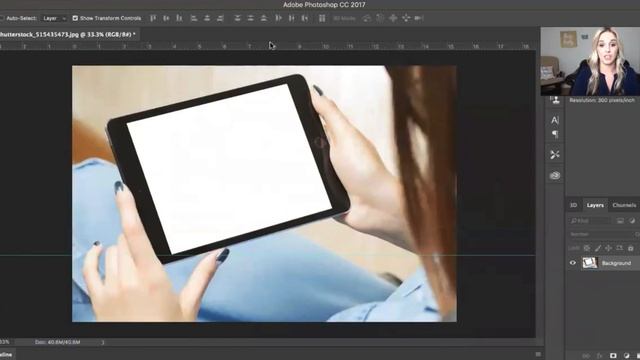The image size is (640, 360).
Task: Toggle prevent artboard auto-nesting lock
Action: click(620, 248)
